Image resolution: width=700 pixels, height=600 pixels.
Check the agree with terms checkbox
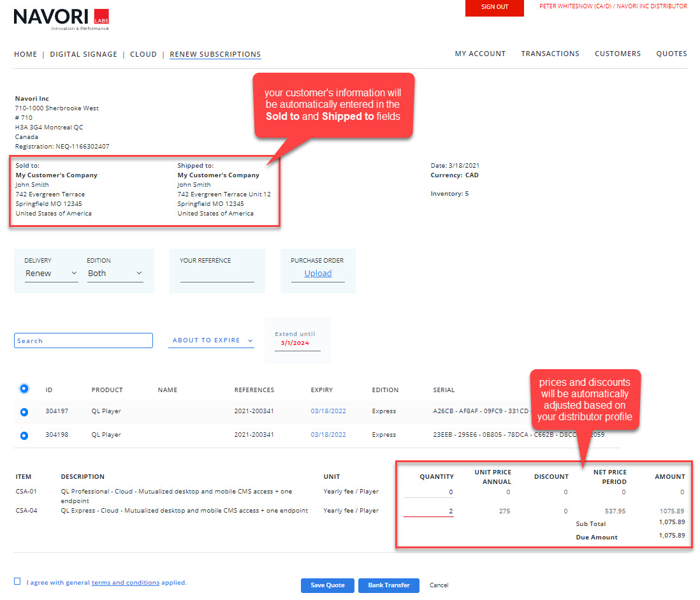coord(17,581)
